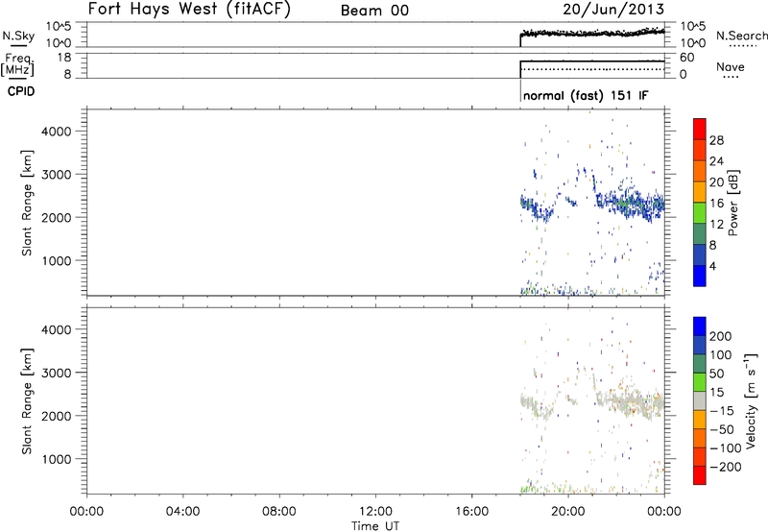Click the '2000' tick on the Velocity panel
The width and height of the screenshot is (768, 532).
[57, 416]
